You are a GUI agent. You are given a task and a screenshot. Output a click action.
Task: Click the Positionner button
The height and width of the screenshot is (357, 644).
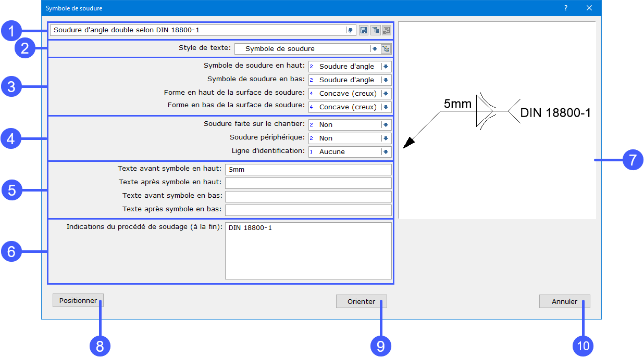pos(78,301)
